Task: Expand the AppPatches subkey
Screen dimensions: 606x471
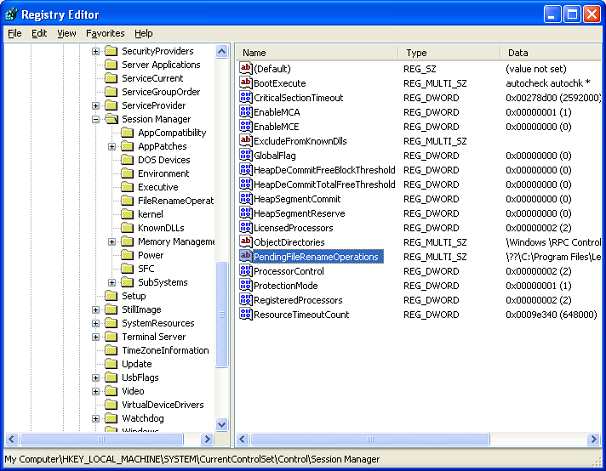Action: [x=112, y=146]
